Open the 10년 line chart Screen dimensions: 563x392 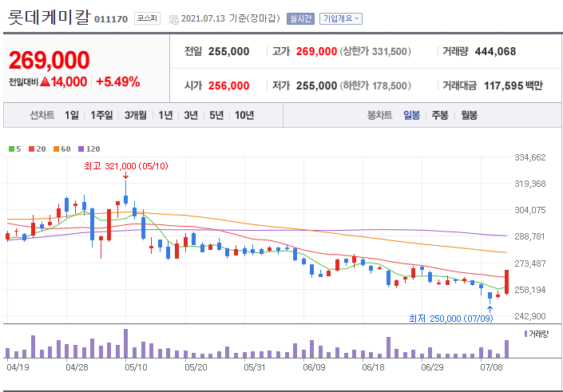(x=244, y=115)
